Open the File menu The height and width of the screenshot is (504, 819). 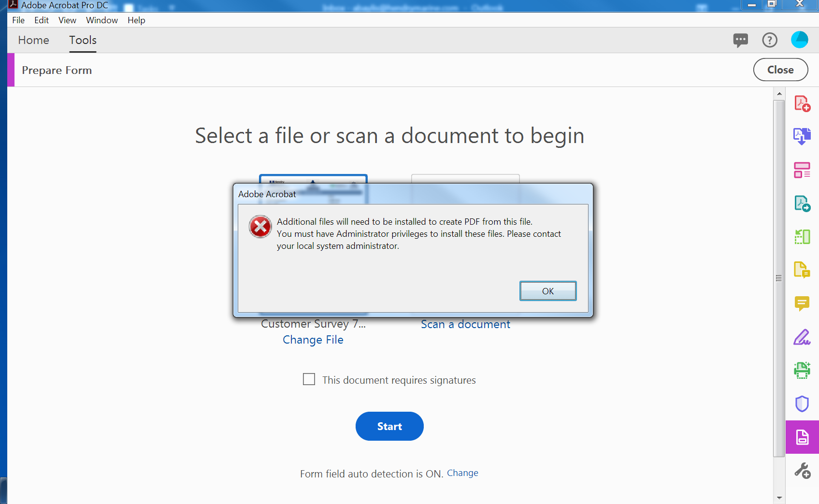[x=18, y=20]
